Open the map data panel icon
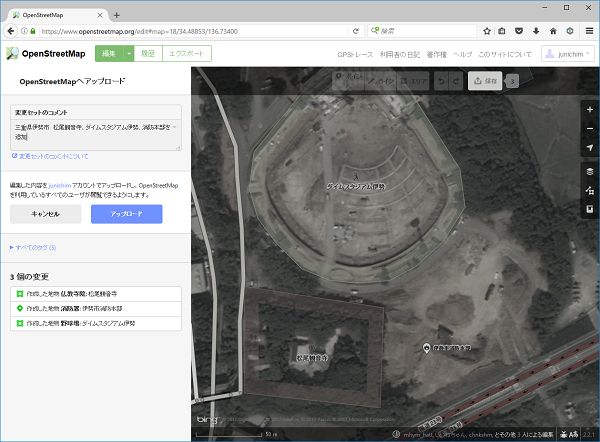600x442 pixels. (x=590, y=190)
